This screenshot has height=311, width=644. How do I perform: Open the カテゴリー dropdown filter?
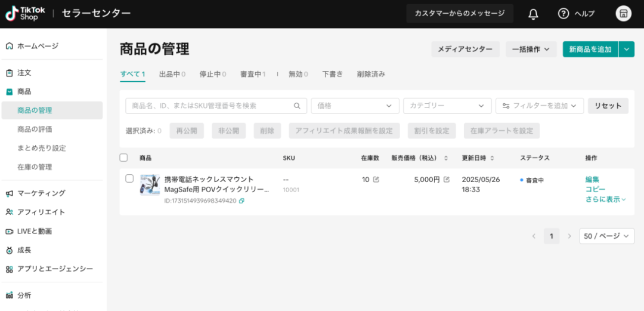[x=447, y=106]
